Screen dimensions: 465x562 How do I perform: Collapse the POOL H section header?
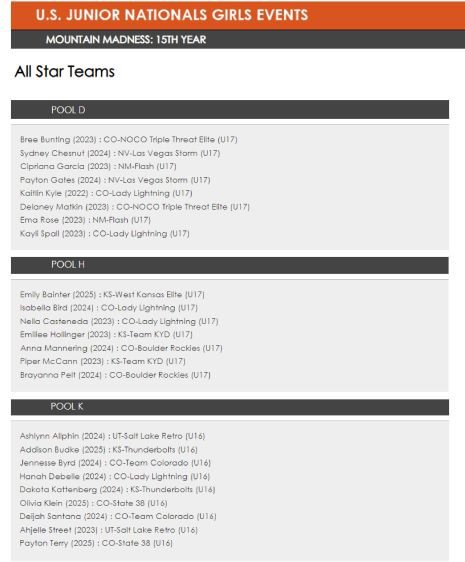click(x=230, y=265)
